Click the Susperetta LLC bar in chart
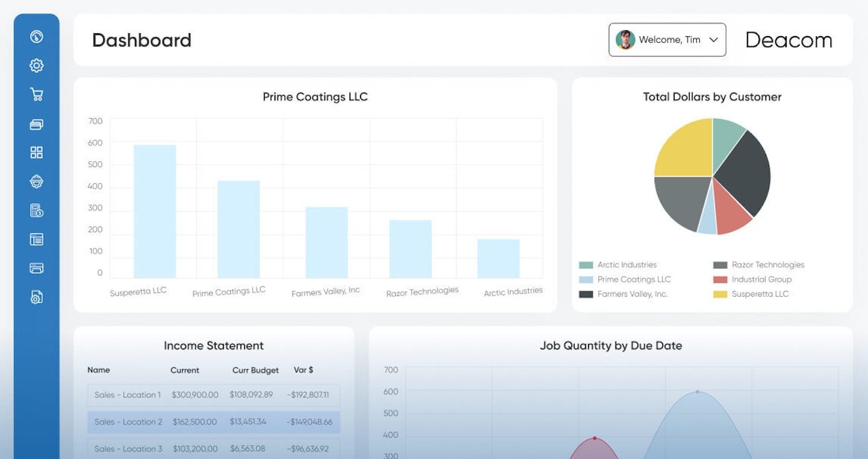868x459 pixels. pyautogui.click(x=155, y=211)
